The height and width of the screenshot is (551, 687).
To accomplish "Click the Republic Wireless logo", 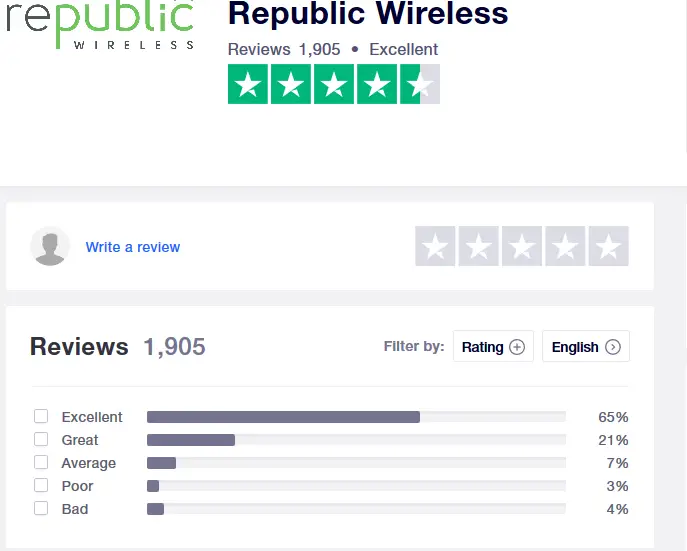I will [100, 25].
